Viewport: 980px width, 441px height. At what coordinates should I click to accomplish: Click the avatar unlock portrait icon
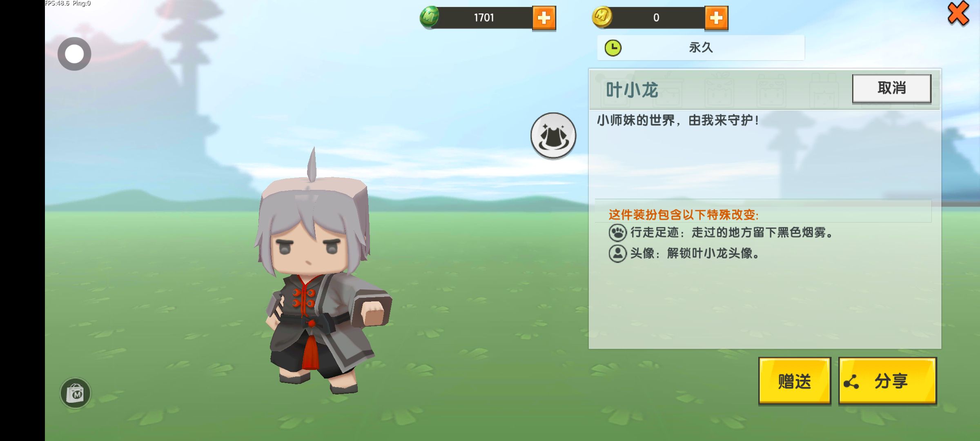(617, 253)
